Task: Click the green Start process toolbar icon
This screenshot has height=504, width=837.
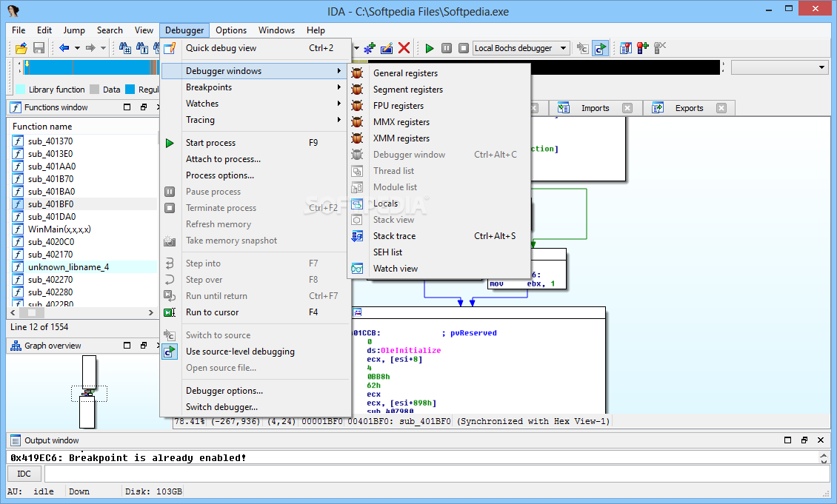Action: tap(429, 48)
